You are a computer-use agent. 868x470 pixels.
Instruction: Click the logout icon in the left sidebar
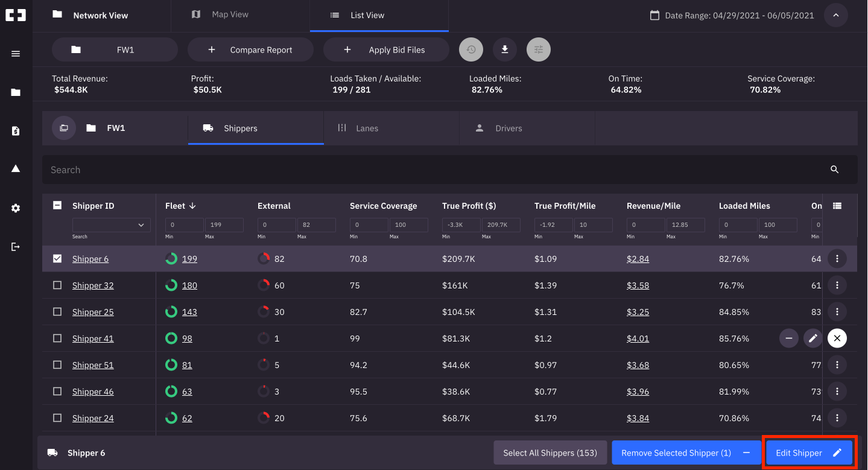point(16,247)
